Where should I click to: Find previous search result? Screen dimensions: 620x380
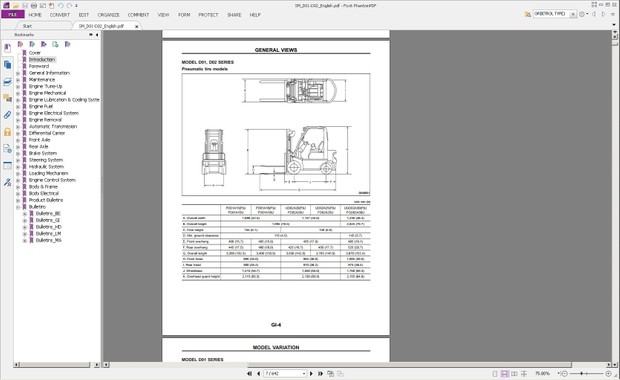[x=594, y=14]
